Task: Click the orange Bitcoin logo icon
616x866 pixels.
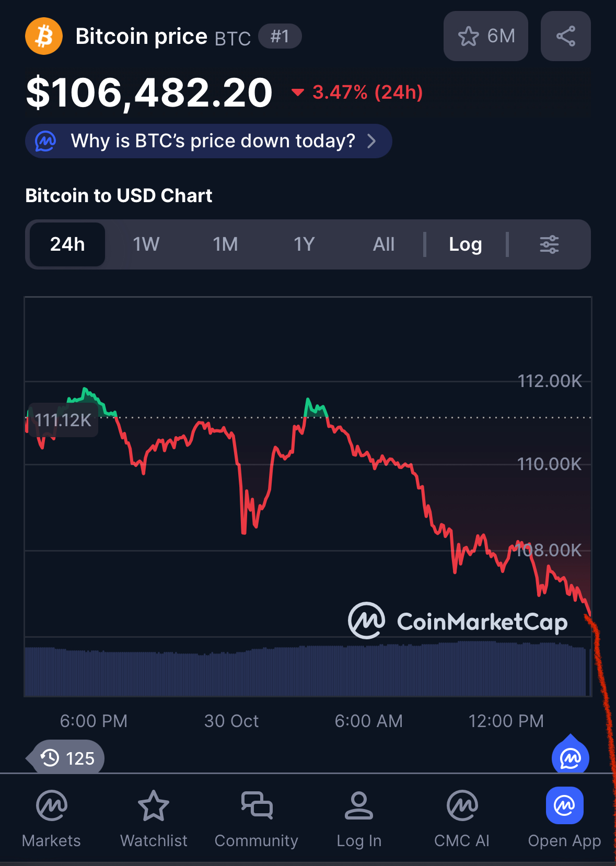Action: [44, 37]
